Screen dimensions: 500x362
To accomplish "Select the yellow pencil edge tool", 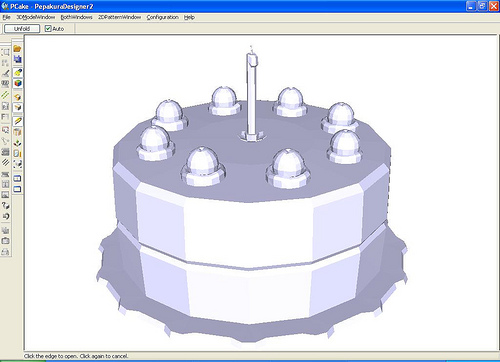I will point(18,121).
